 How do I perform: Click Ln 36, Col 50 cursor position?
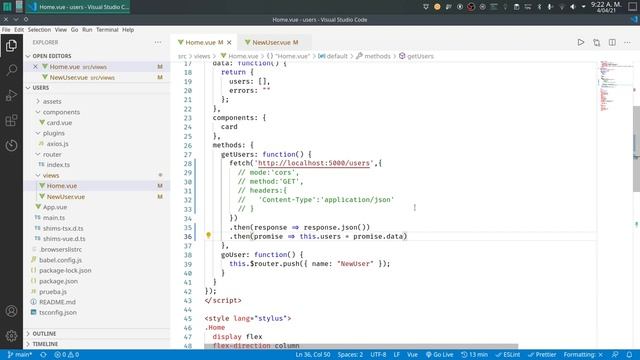tap(313, 355)
